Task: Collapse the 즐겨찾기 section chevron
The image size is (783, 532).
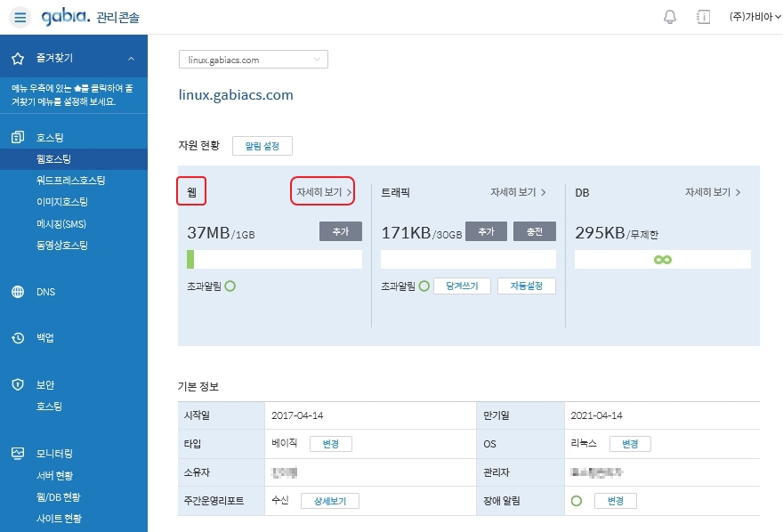Action: pyautogui.click(x=132, y=59)
